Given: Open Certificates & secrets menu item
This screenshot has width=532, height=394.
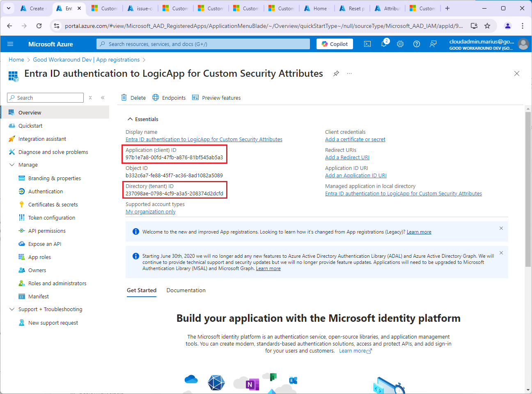Looking at the screenshot, I should 53,204.
